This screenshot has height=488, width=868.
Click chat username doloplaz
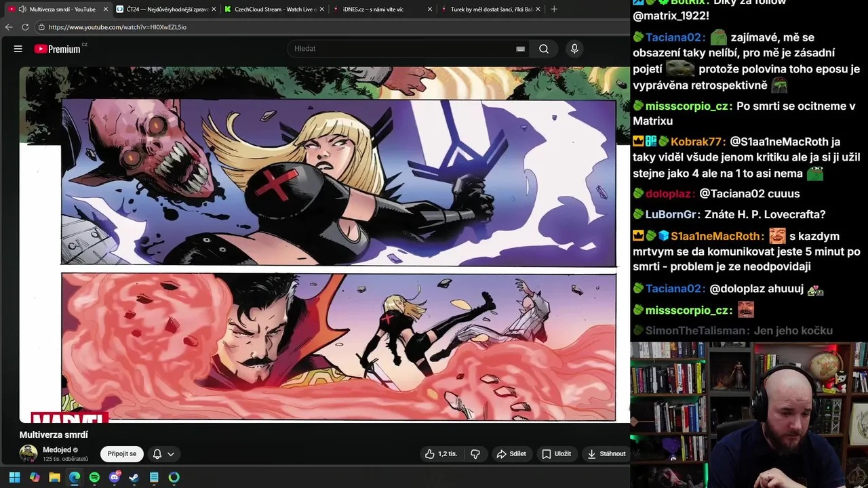[670, 194]
